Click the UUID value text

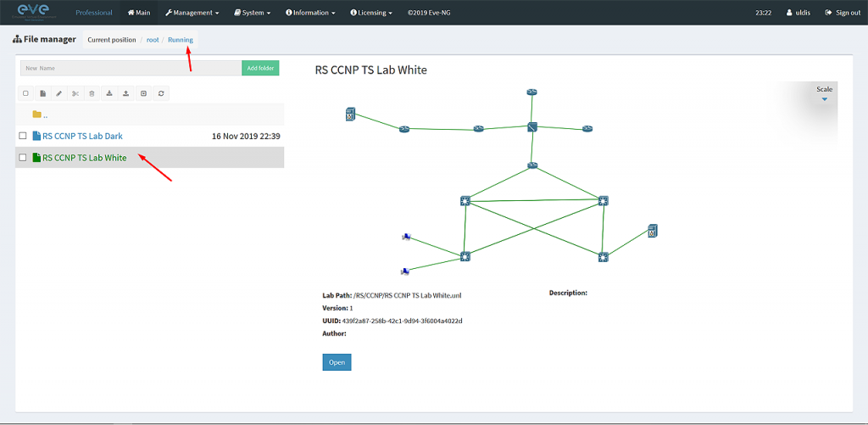tap(403, 321)
